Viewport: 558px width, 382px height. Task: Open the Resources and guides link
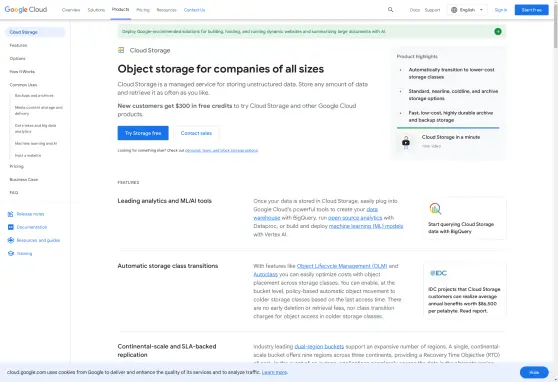click(38, 240)
